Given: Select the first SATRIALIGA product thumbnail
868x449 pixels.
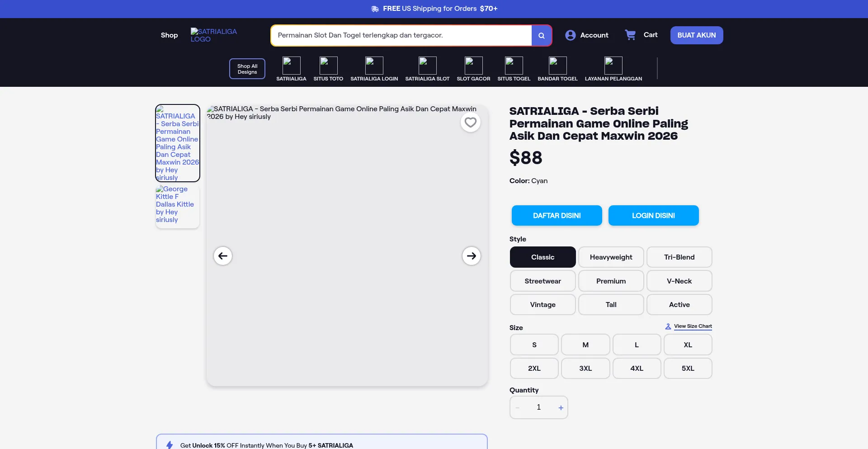Looking at the screenshot, I should [178, 143].
